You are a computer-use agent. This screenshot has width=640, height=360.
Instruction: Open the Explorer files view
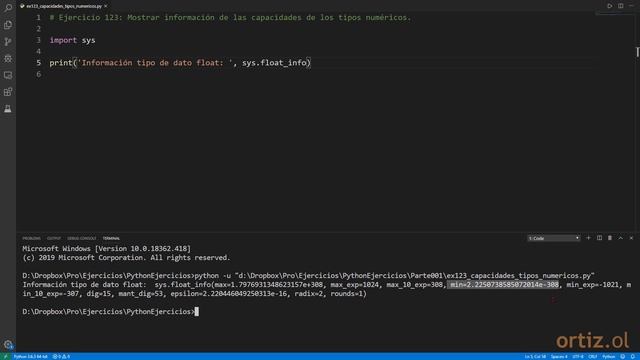(x=8, y=25)
